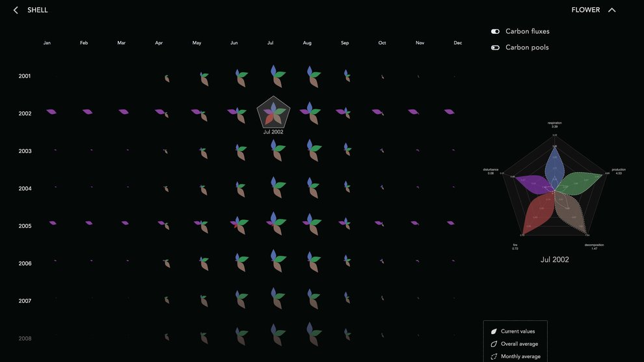Select the highlighted Jul 2002 flower

(273, 113)
